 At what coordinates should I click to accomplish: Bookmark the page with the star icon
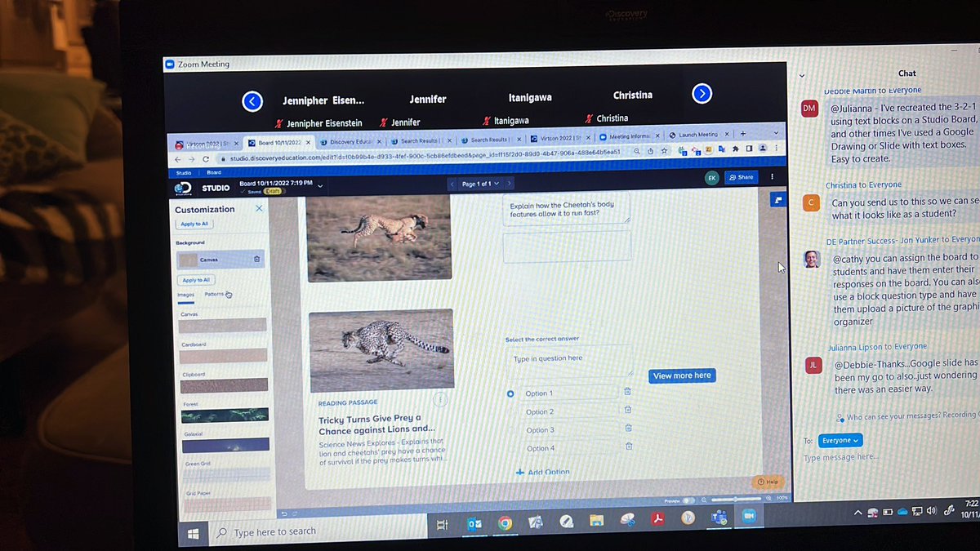(664, 151)
